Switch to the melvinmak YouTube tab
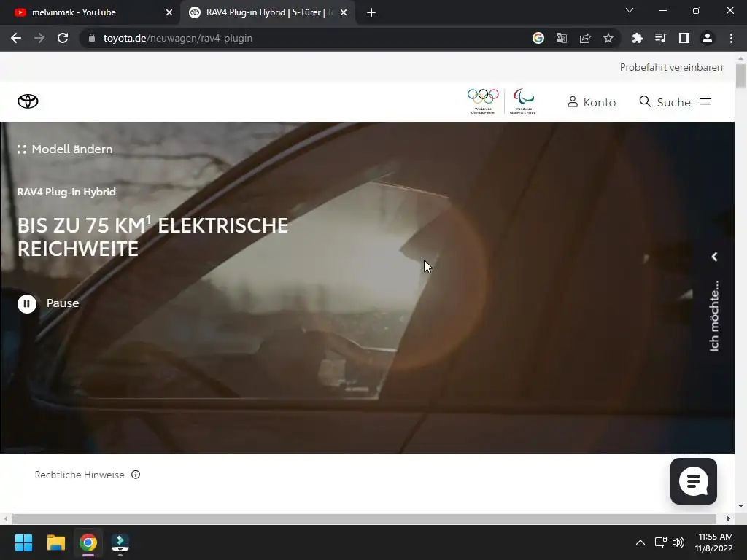Image resolution: width=747 pixels, height=560 pixels. (90, 12)
